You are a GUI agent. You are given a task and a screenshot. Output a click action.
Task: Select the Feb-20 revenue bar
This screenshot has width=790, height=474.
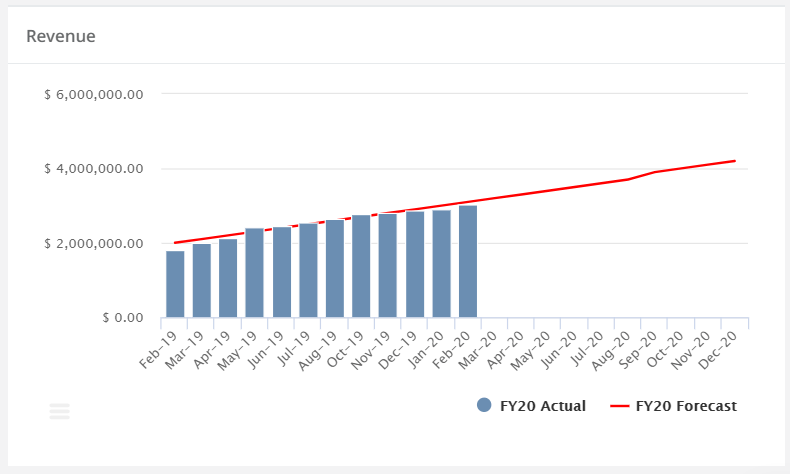[468, 261]
